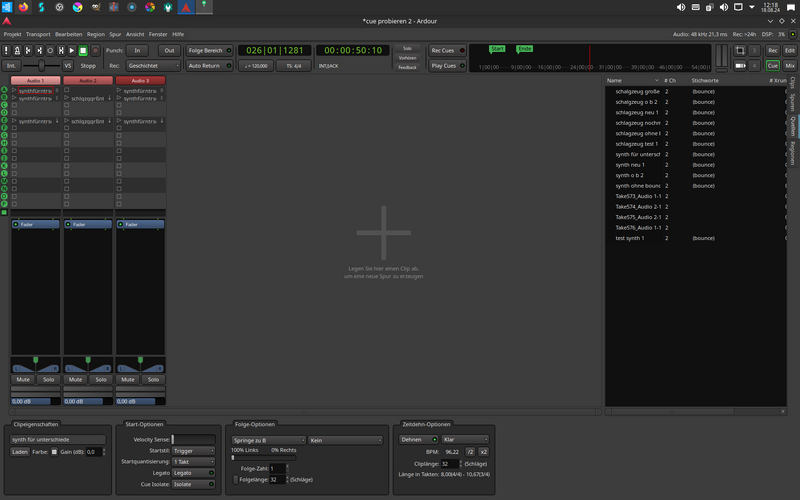The image size is (800, 500).
Task: Click the Punch Out button
Action: pyautogui.click(x=169, y=51)
